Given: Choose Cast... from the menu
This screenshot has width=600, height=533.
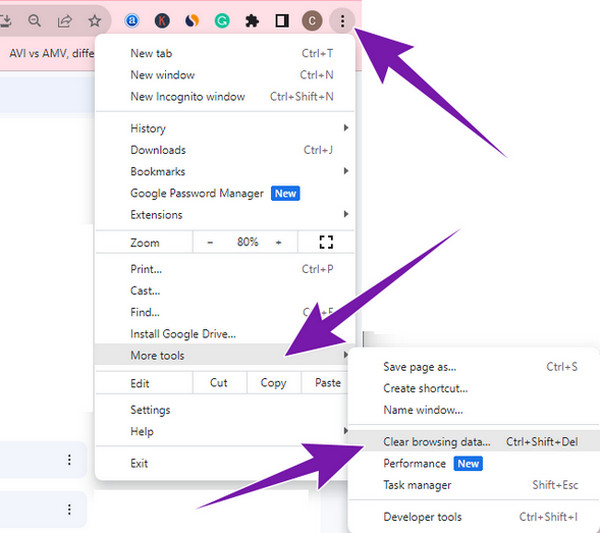Looking at the screenshot, I should [225, 291].
